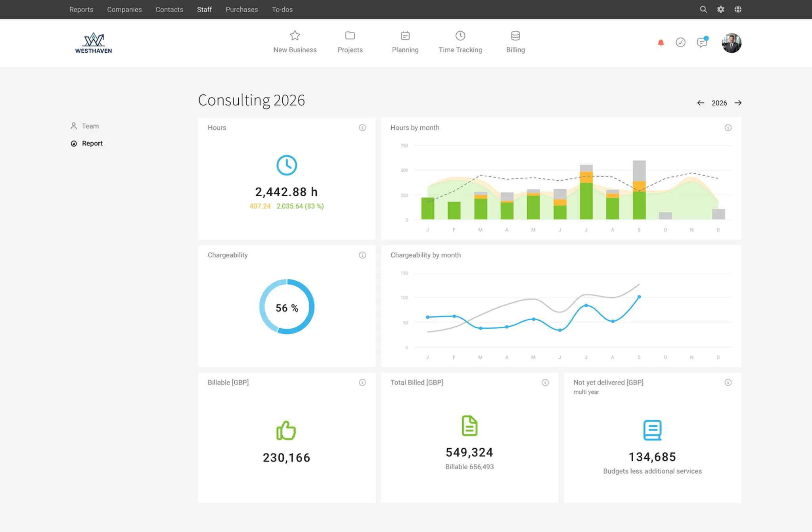The height and width of the screenshot is (532, 812).
Task: Open the settings gear icon
Action: 720,9
